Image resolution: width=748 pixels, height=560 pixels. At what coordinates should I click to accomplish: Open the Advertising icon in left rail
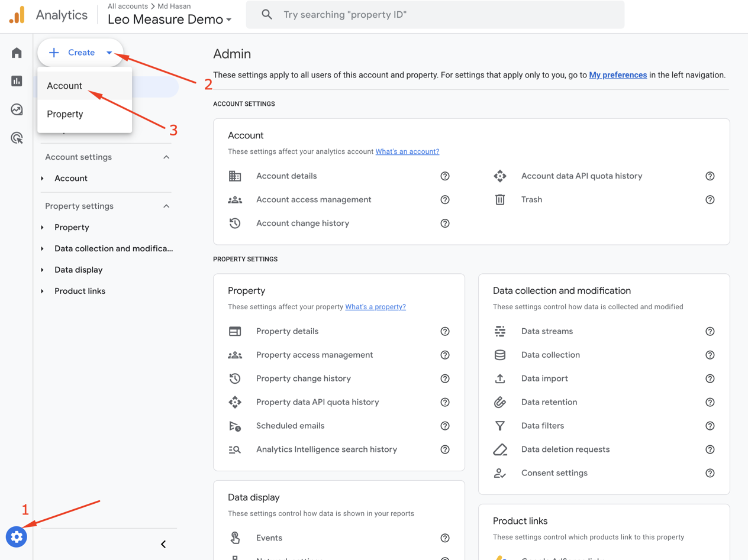(17, 138)
